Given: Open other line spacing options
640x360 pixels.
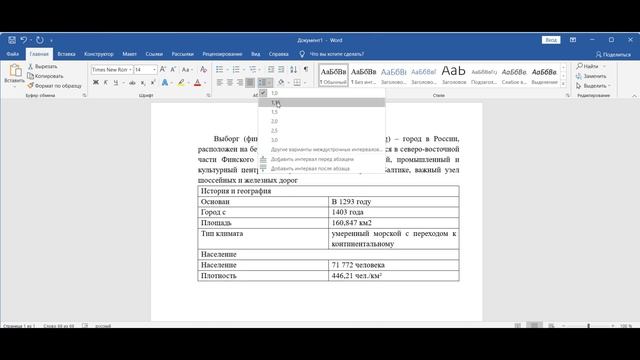Looking at the screenshot, I should (x=322, y=149).
